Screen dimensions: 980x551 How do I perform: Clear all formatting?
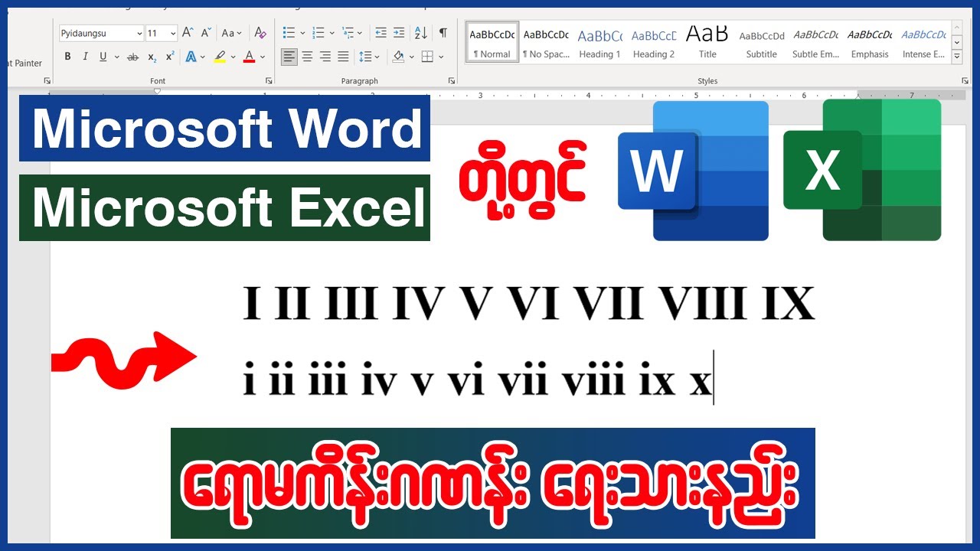[260, 33]
